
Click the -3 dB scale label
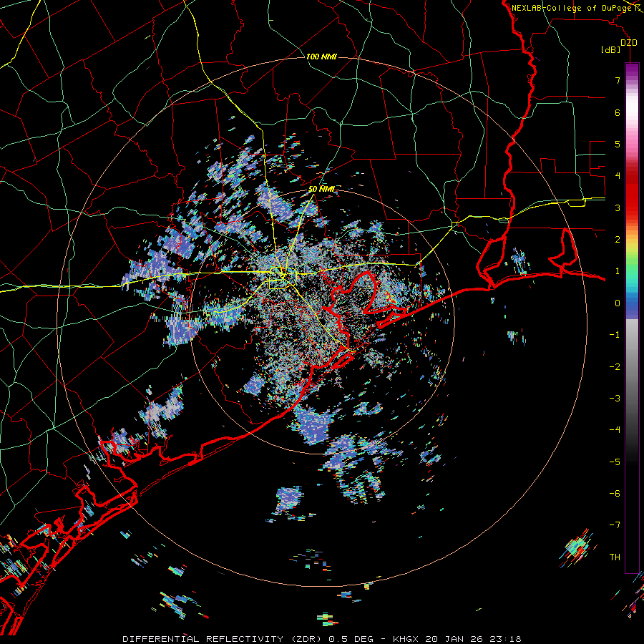click(615, 399)
